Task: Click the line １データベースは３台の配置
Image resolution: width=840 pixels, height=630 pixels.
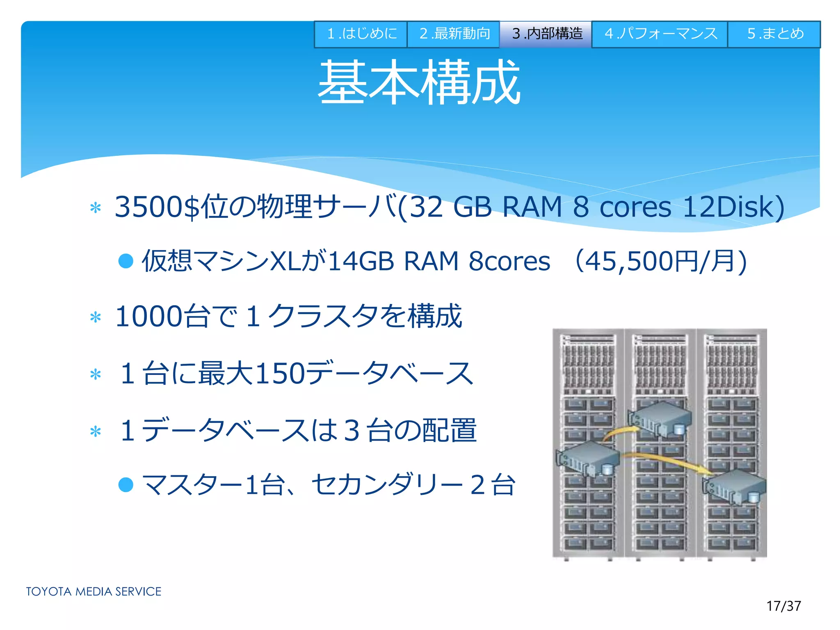Action: 298,430
